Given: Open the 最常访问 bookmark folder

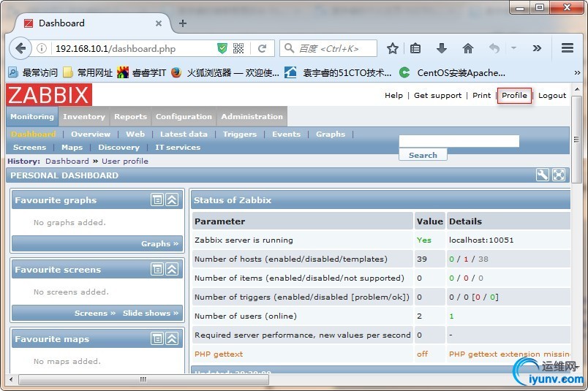Looking at the screenshot, I should click(33, 73).
